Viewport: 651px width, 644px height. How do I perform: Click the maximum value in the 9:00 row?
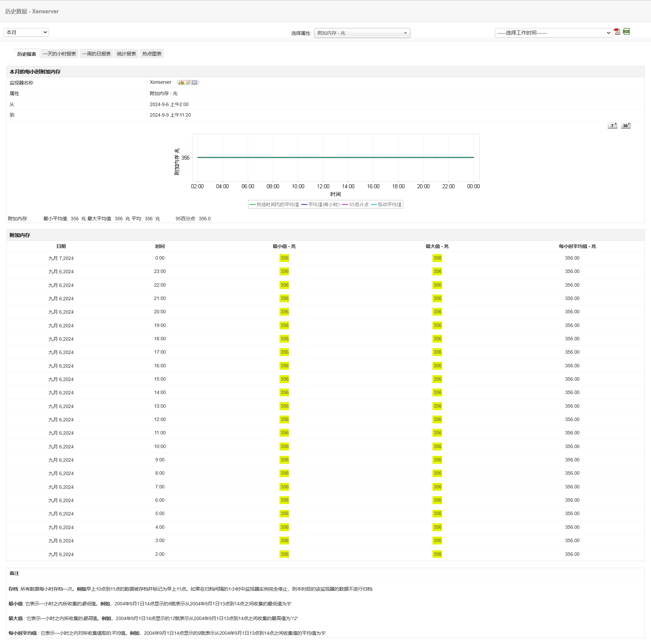(437, 460)
